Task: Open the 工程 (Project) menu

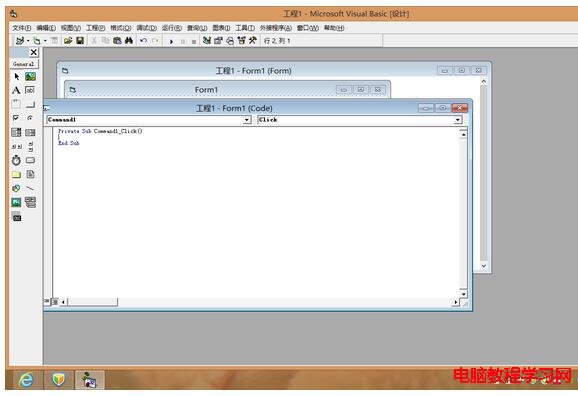Action: click(x=95, y=28)
